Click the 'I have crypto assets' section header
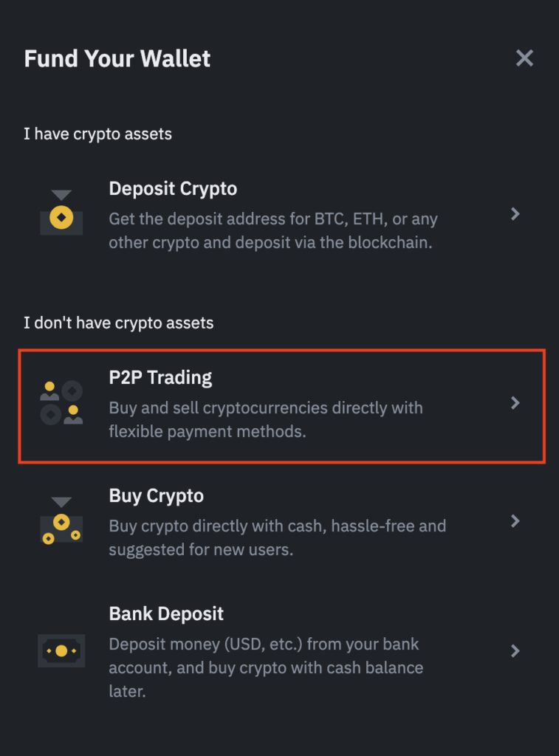This screenshot has width=559, height=756. click(x=98, y=134)
